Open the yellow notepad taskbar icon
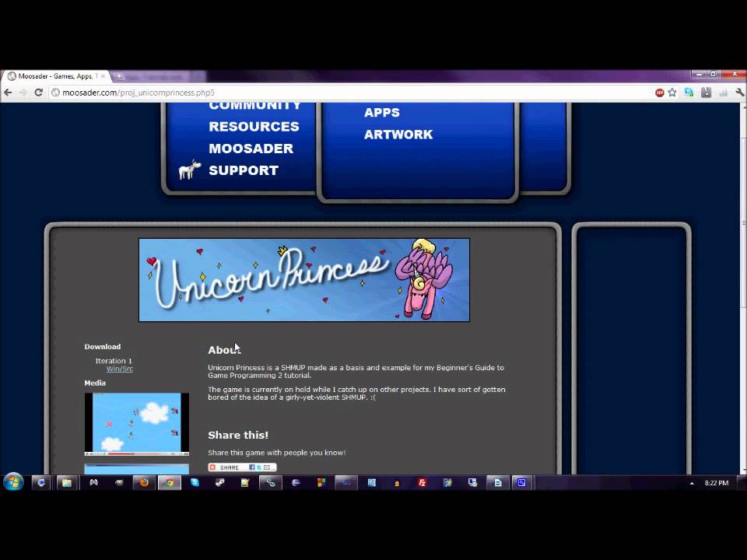Image resolution: width=747 pixels, height=560 pixels. click(x=245, y=483)
